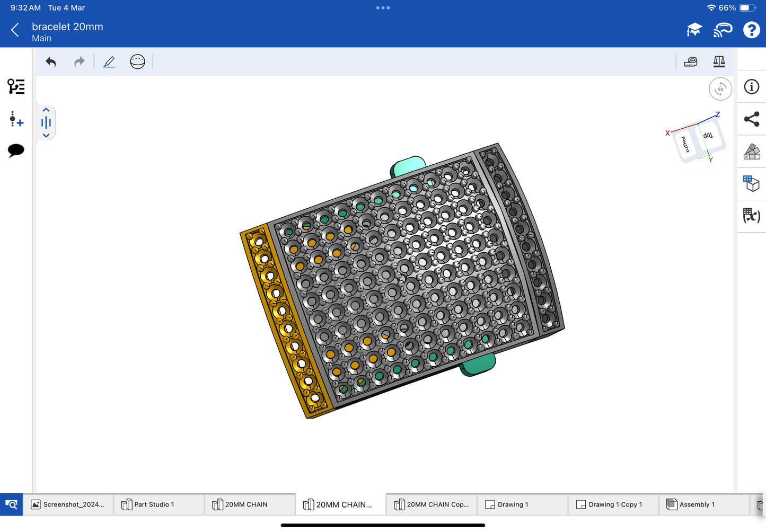Select the sketch pencil tool
Screen dimensions: 766x532
(109, 62)
